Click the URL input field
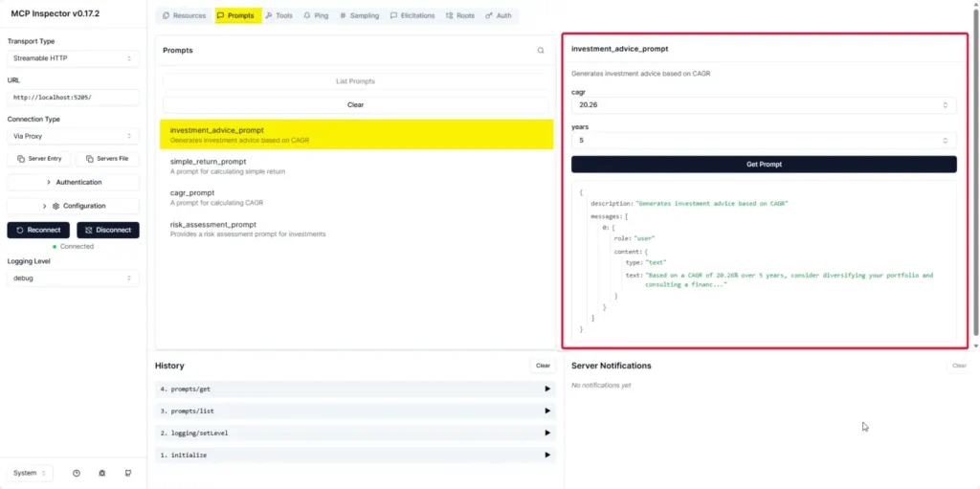The image size is (980, 489). (74, 98)
